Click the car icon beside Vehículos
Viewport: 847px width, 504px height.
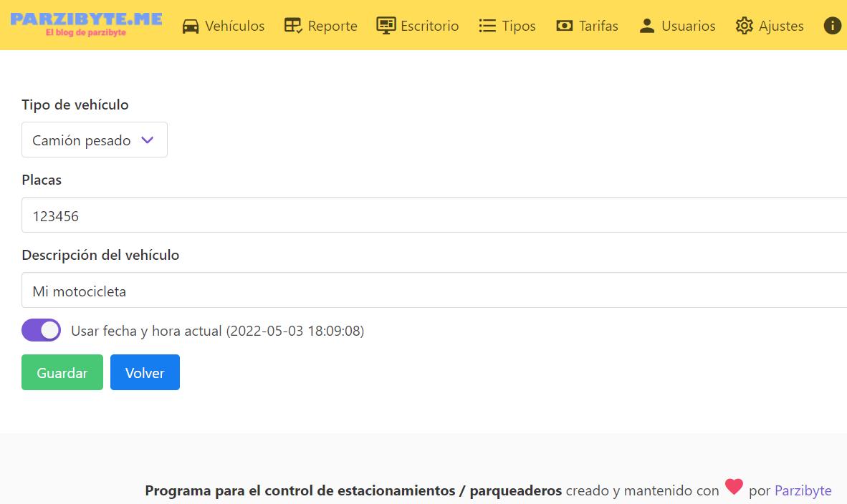point(191,26)
